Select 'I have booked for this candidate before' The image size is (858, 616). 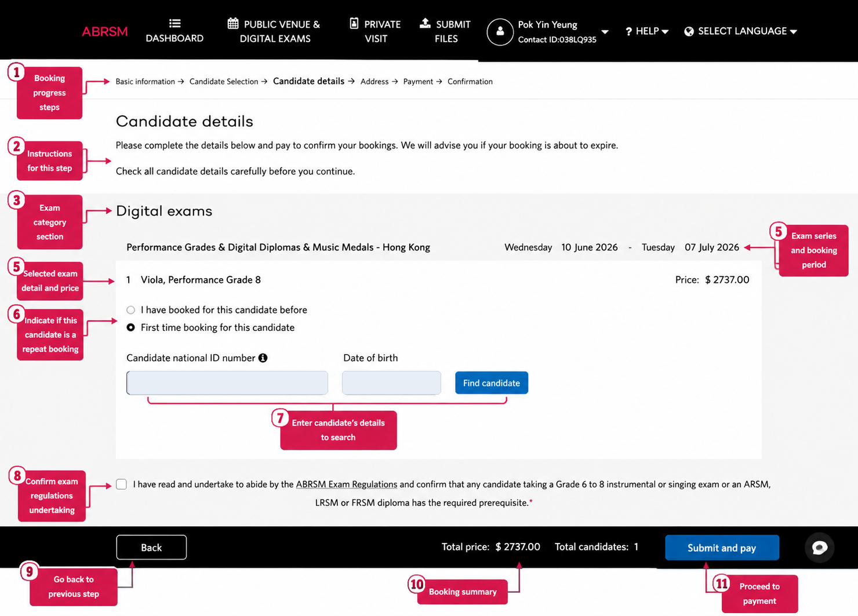point(131,310)
